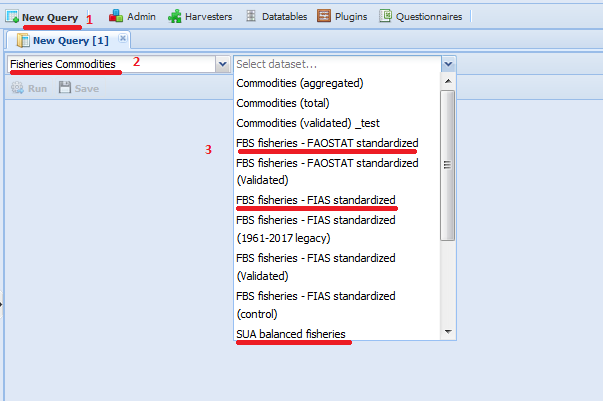Screen dimensions: 603x401
Task: Select Commodities (total) dataset
Action: [x=283, y=103]
